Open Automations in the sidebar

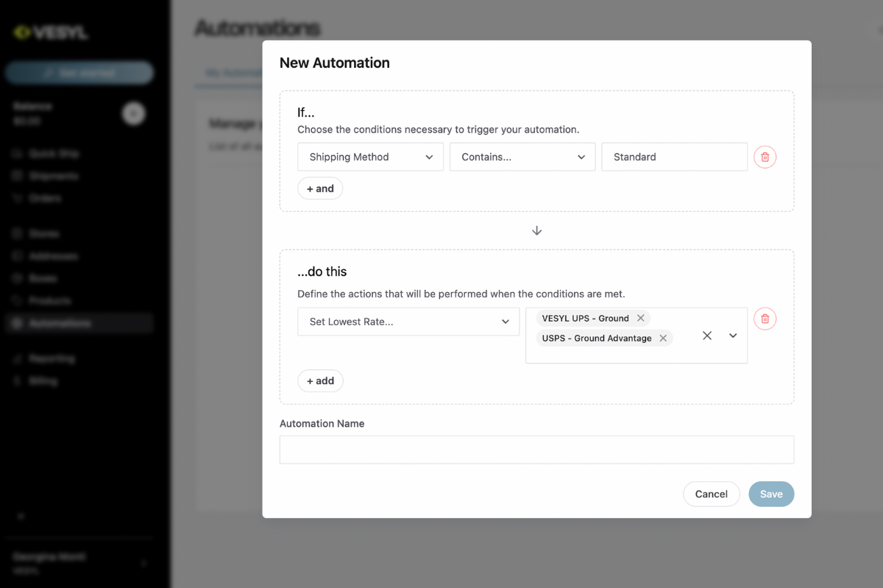(60, 323)
